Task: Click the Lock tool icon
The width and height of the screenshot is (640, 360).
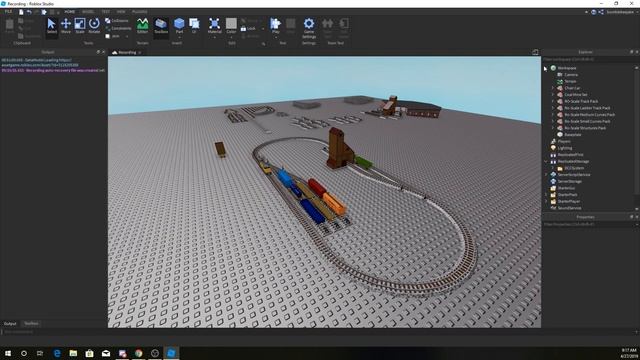Action: (x=243, y=29)
